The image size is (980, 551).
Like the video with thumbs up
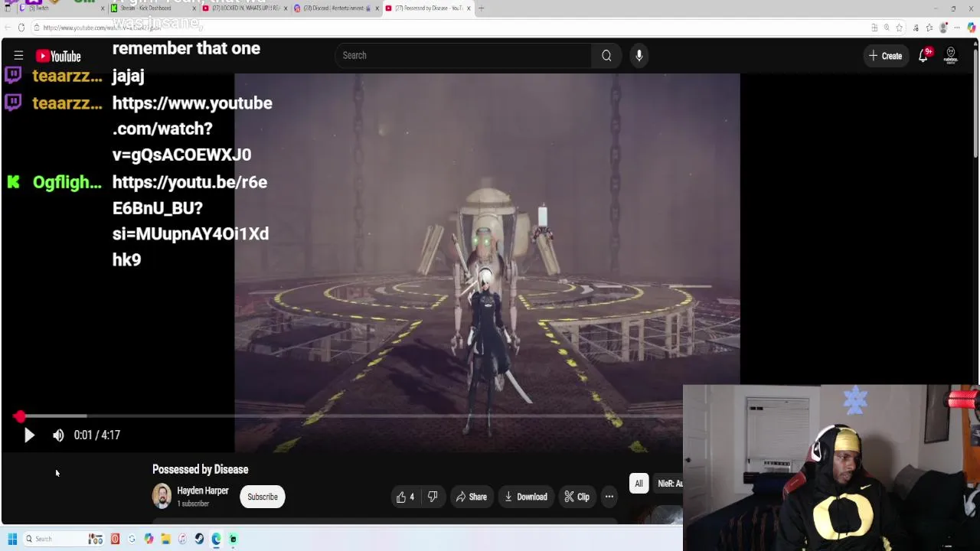pyautogui.click(x=405, y=497)
